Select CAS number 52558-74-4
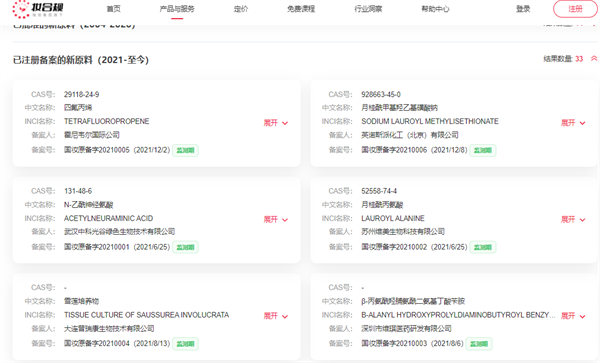Image resolution: width=600 pixels, height=363 pixels. click(379, 191)
